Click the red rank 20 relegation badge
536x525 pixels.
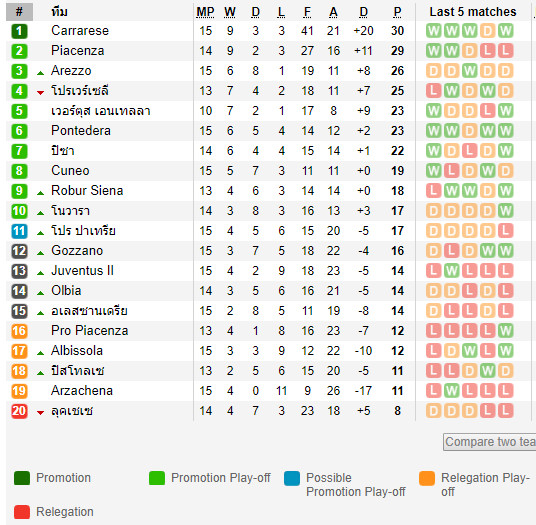19,411
